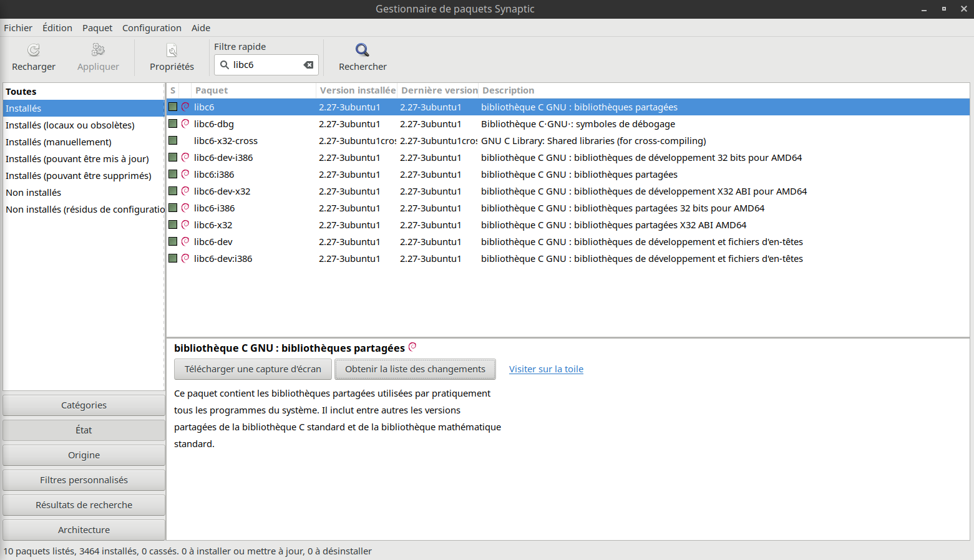Toggle status checkbox for libc6-dev:i386
This screenshot has height=560, width=974.
173,258
